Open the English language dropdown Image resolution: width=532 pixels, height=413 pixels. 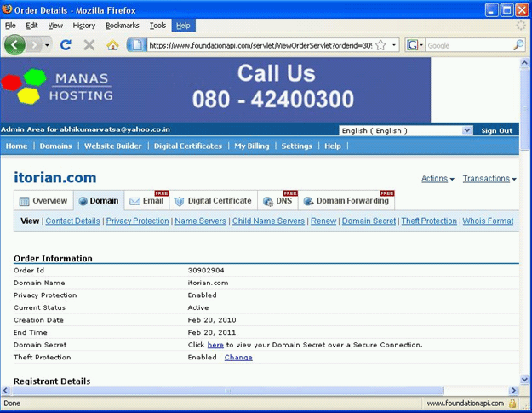pyautogui.click(x=406, y=130)
